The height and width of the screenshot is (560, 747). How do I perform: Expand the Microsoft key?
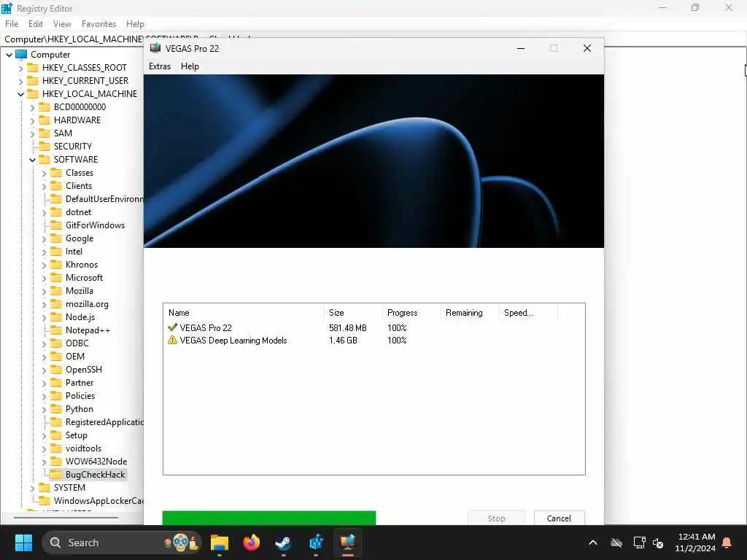(x=44, y=278)
